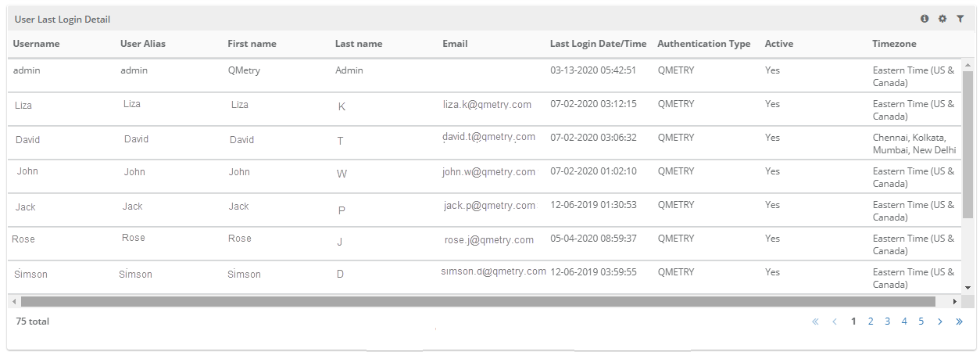Select the Jack username cell

26,207
